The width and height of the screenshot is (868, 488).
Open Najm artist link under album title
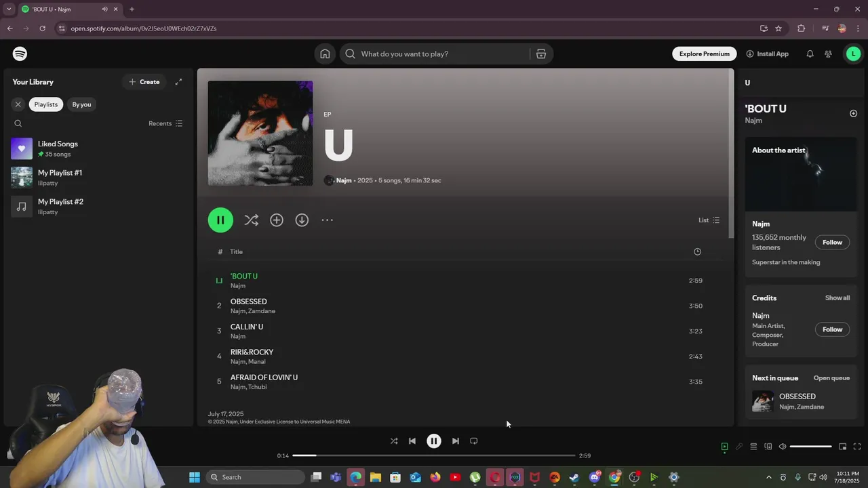(x=344, y=180)
